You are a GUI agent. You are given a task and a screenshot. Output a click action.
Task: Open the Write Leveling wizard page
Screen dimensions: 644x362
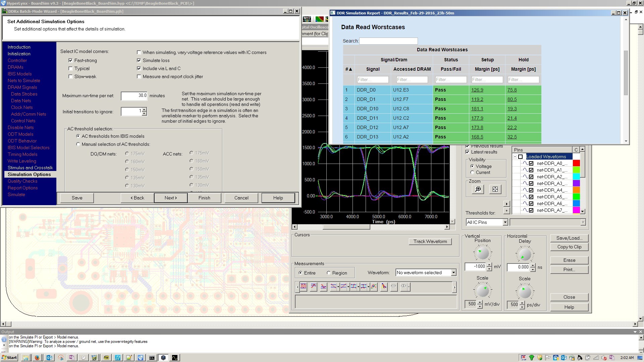pos(22,161)
